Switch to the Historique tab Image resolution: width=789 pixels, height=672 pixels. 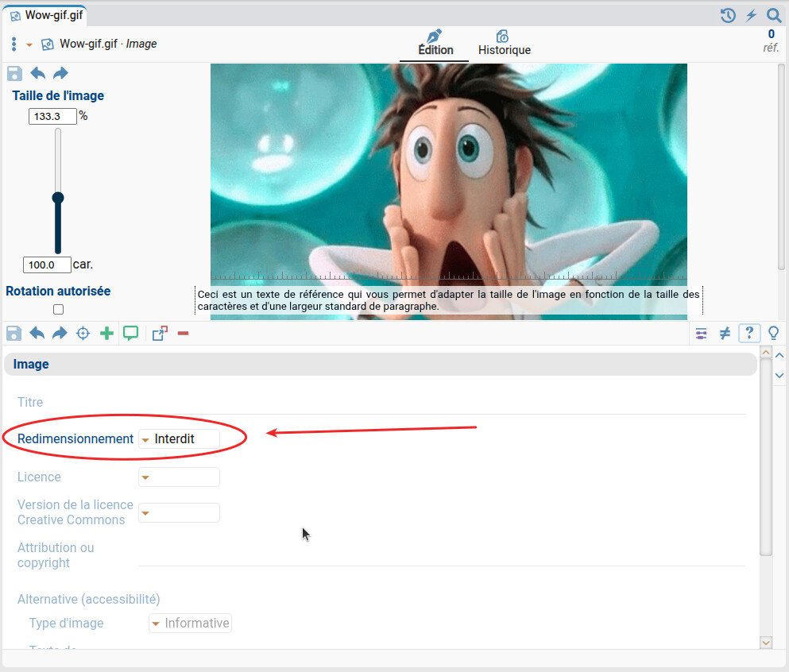pos(504,44)
